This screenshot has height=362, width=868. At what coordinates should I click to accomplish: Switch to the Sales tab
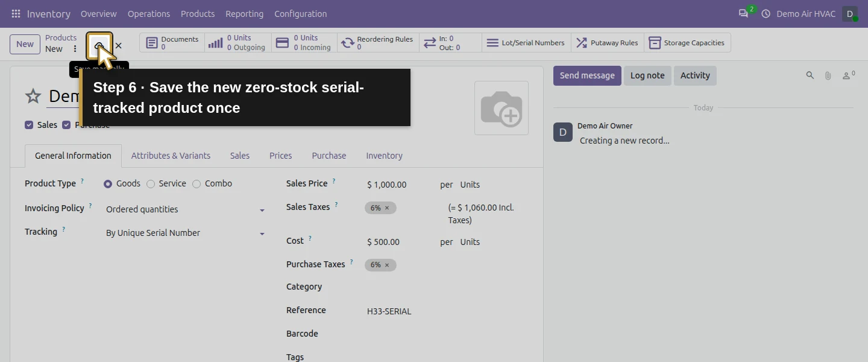(x=240, y=156)
